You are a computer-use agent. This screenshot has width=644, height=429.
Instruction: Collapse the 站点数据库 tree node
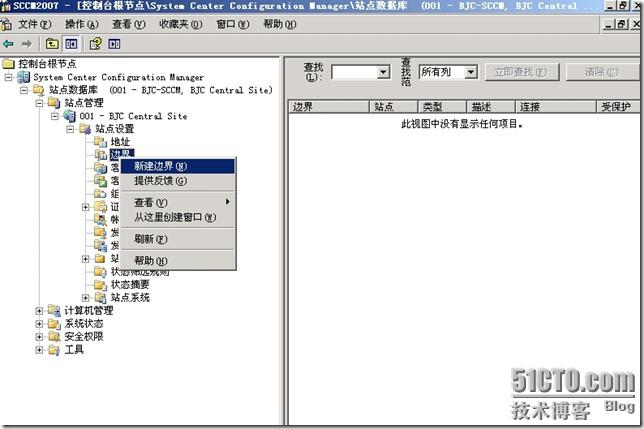(24, 90)
